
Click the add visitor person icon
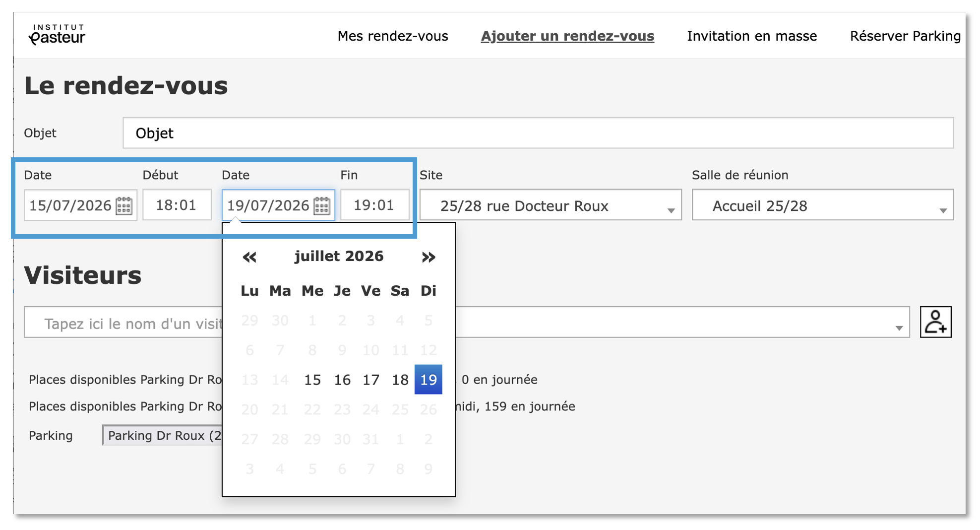pos(935,322)
